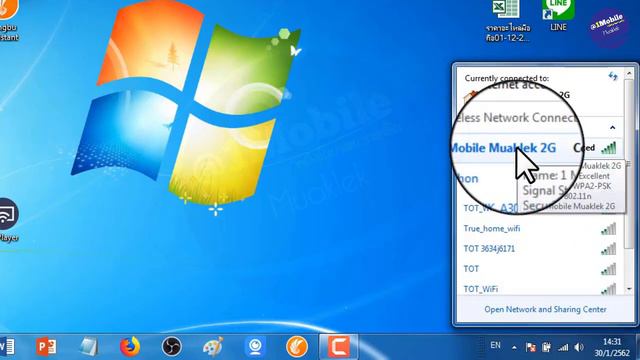
Task: Click the EN language indicator
Action: [x=496, y=346]
